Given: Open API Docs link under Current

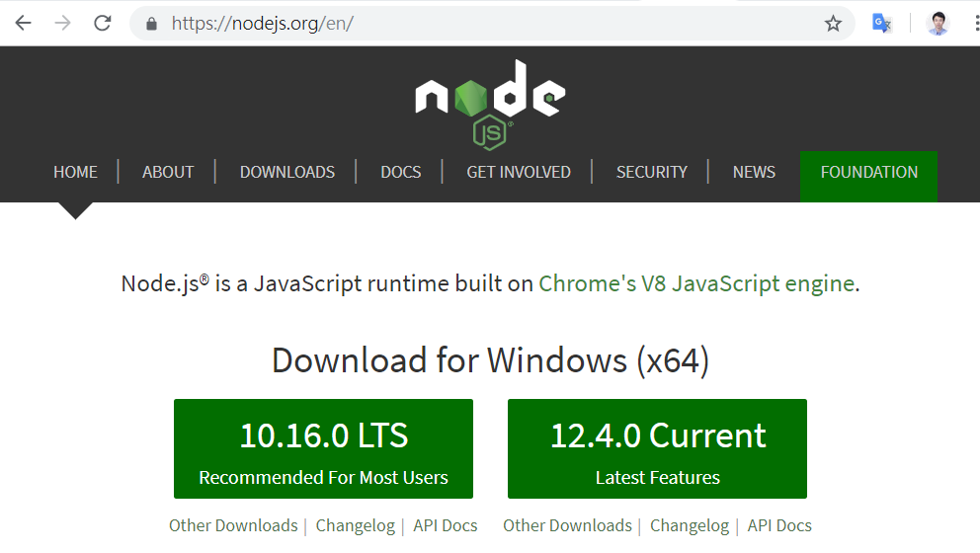Looking at the screenshot, I should point(779,525).
